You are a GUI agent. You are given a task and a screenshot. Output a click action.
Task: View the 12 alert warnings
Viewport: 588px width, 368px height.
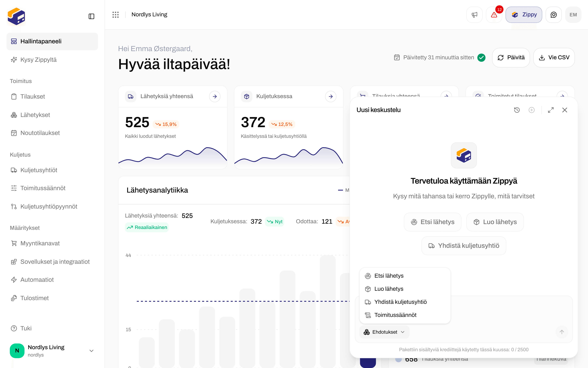tap(494, 15)
